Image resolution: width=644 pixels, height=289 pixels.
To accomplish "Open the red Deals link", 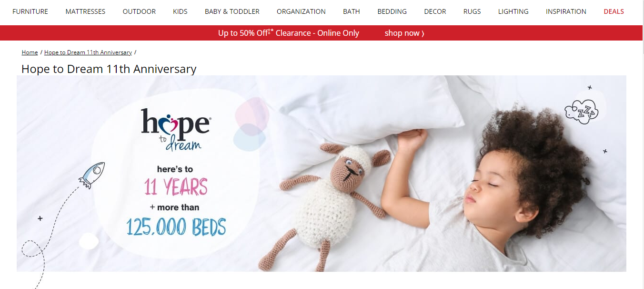I will tap(614, 11).
